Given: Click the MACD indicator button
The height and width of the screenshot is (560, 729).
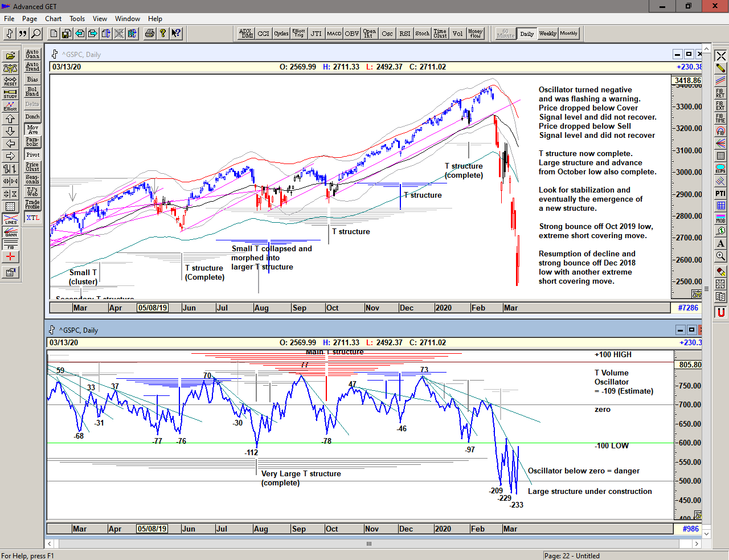Looking at the screenshot, I should [334, 34].
